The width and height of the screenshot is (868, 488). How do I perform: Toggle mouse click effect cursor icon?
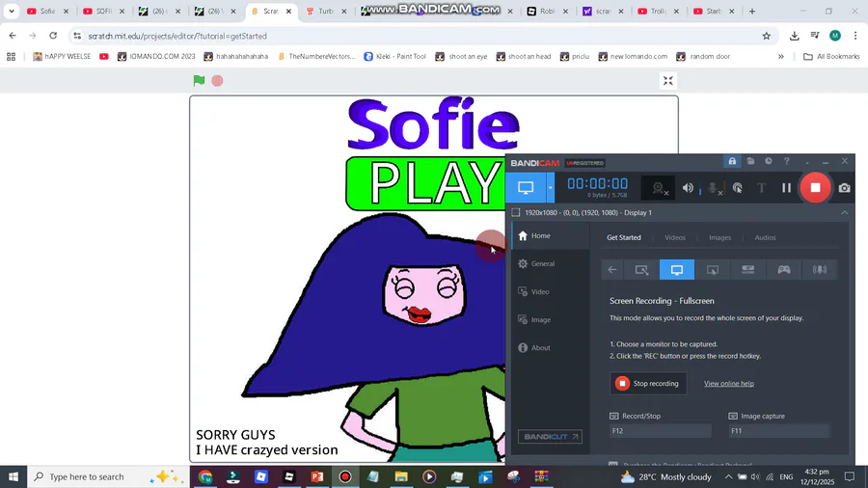[x=738, y=188]
